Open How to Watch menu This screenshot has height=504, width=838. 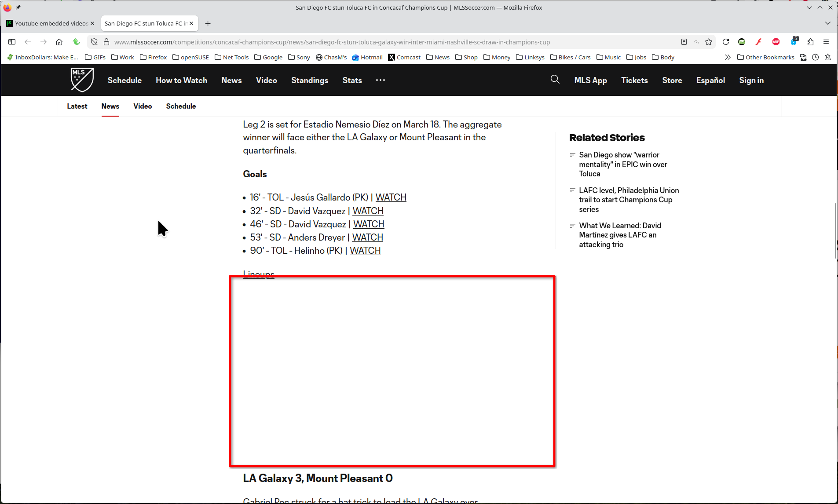(181, 80)
